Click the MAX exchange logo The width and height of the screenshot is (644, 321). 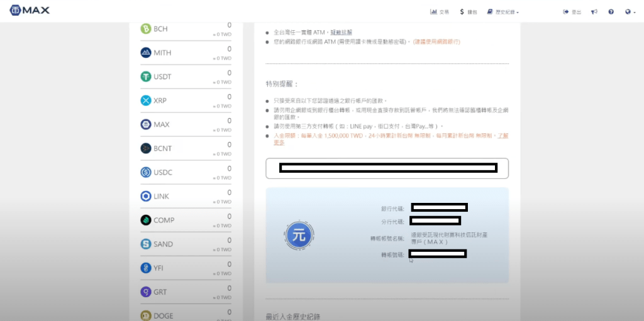pos(30,11)
